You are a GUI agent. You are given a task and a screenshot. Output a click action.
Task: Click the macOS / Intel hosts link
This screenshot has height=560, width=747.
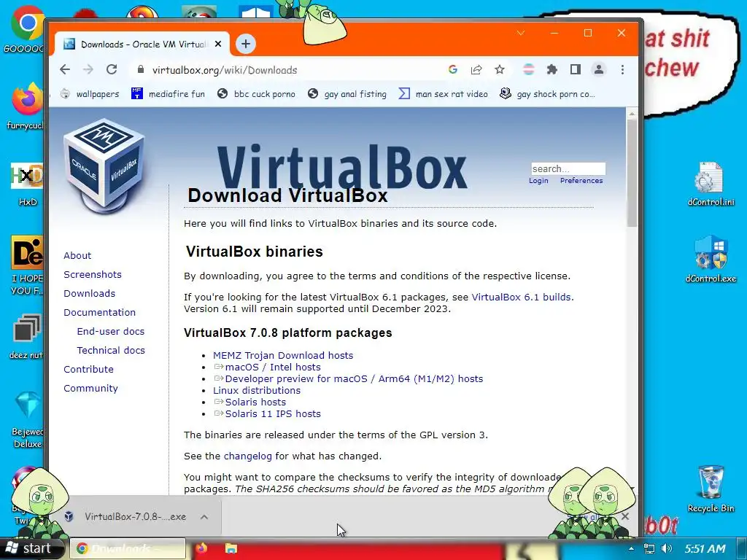pos(273,367)
